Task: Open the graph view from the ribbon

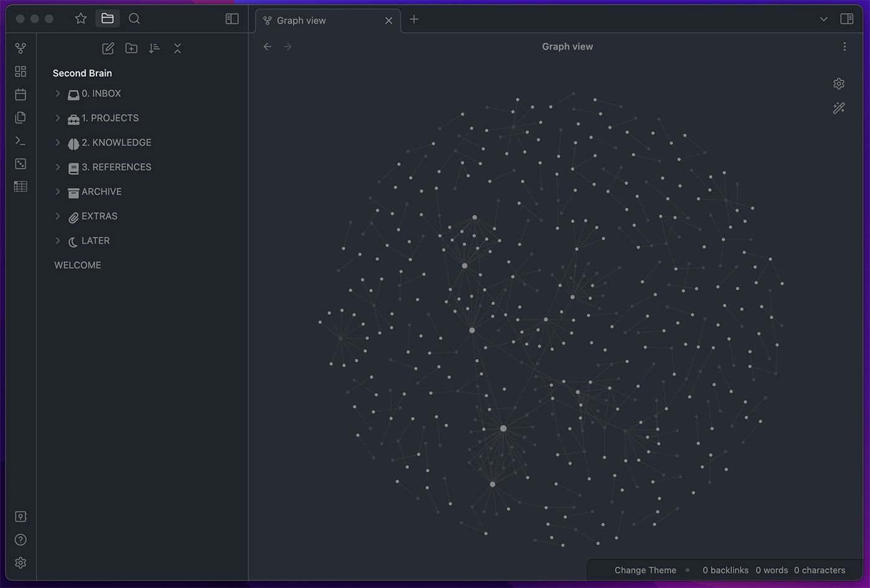Action: tap(21, 48)
